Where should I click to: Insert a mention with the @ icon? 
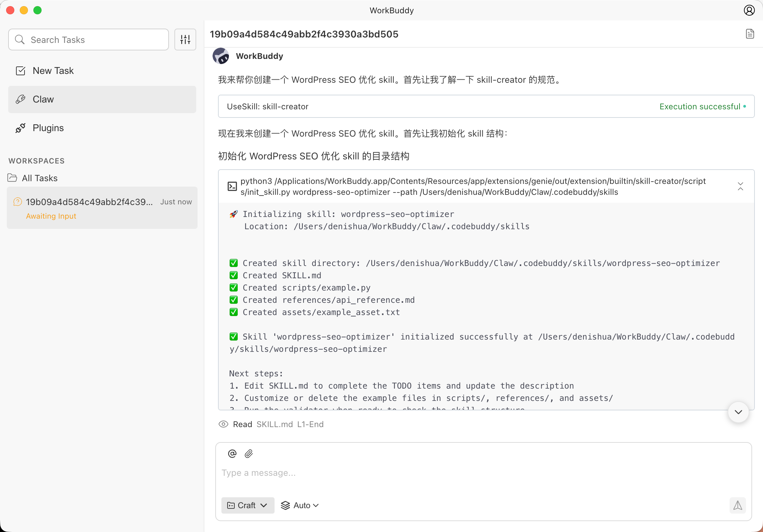coord(232,454)
